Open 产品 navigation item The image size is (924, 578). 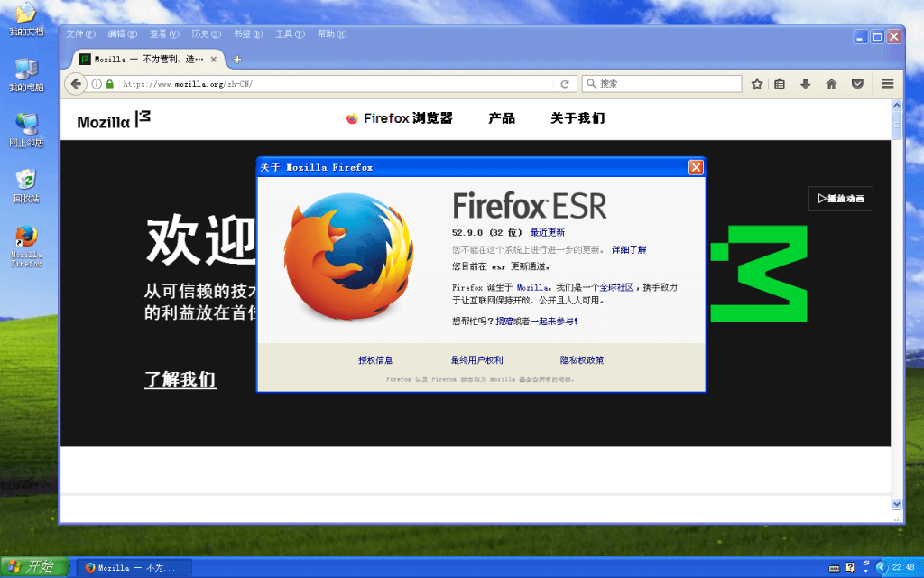click(x=502, y=118)
